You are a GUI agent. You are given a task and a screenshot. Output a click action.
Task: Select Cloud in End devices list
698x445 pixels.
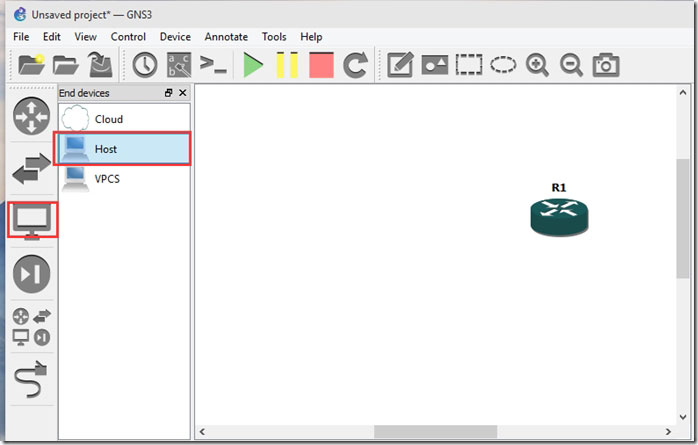coord(124,119)
